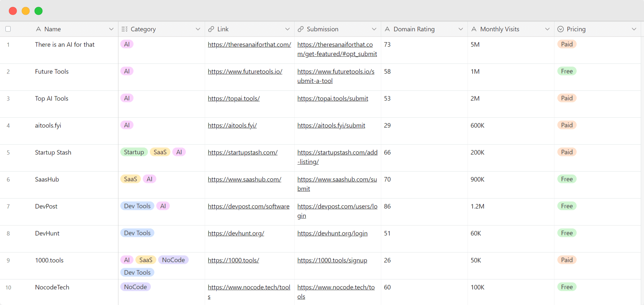Open the Pricing column dropdown arrow
Screen dimensions: 644x305
click(x=634, y=29)
